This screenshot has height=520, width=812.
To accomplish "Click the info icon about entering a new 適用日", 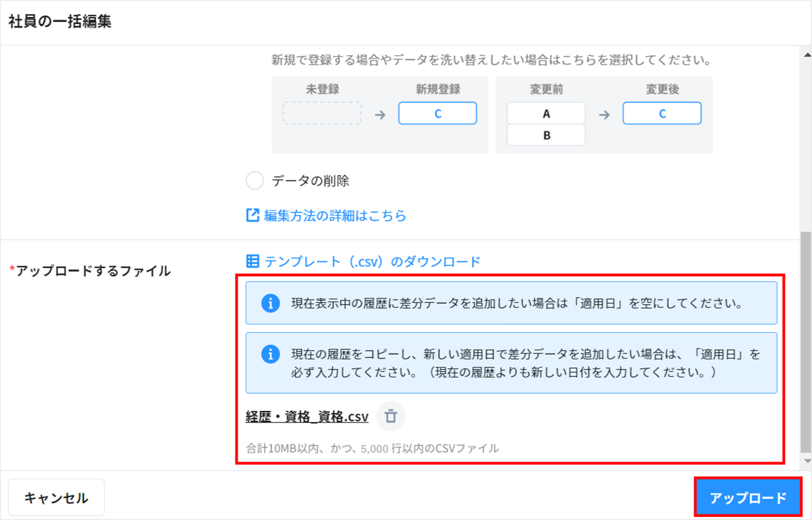I will tap(270, 355).
